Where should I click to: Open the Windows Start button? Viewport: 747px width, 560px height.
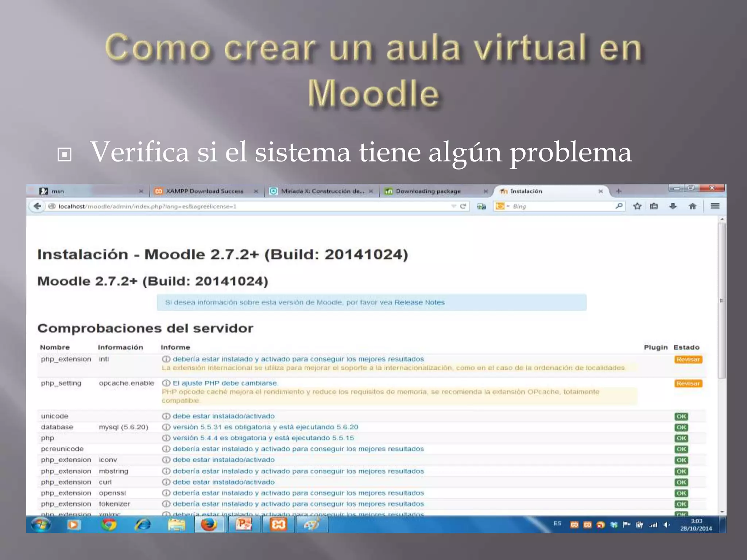tap(41, 525)
